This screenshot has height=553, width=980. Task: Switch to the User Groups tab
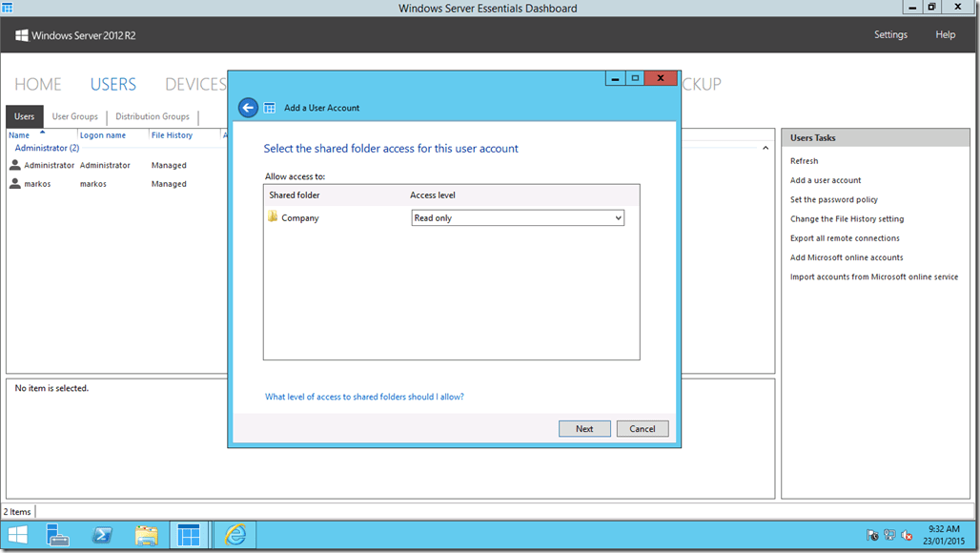point(74,115)
